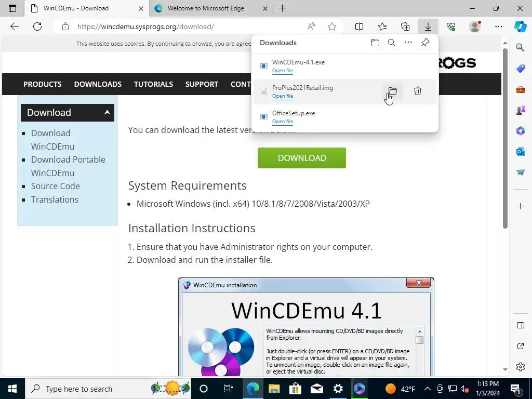Open Edge Settings and more menu
The width and height of the screenshot is (532, 399).
[498, 26]
